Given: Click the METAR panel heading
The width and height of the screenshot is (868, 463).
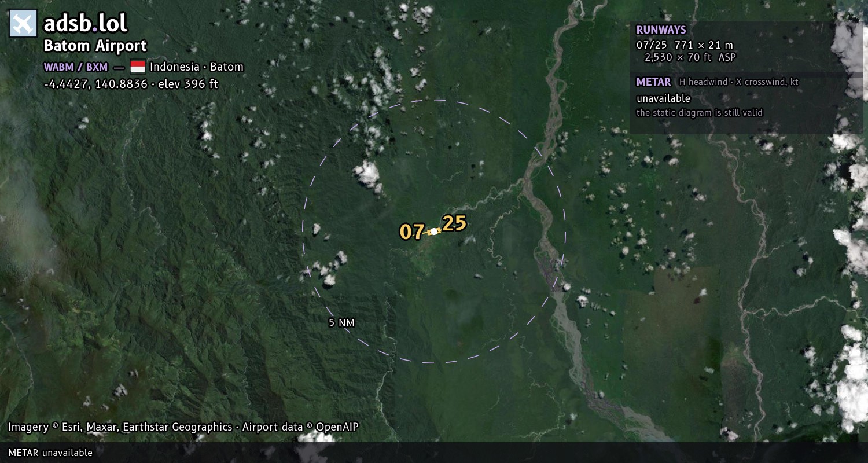Looking at the screenshot, I should [653, 82].
